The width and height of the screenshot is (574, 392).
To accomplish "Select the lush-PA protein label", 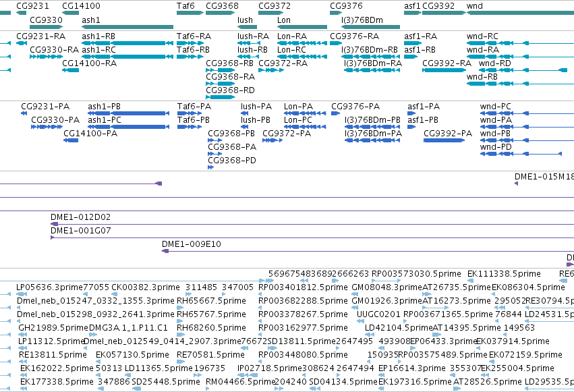I will point(256,106).
